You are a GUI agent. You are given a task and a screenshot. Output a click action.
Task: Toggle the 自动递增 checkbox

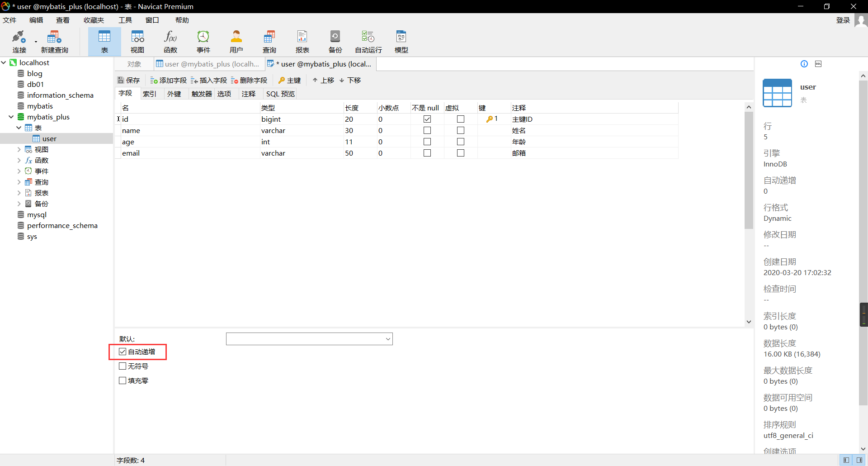[123, 352]
